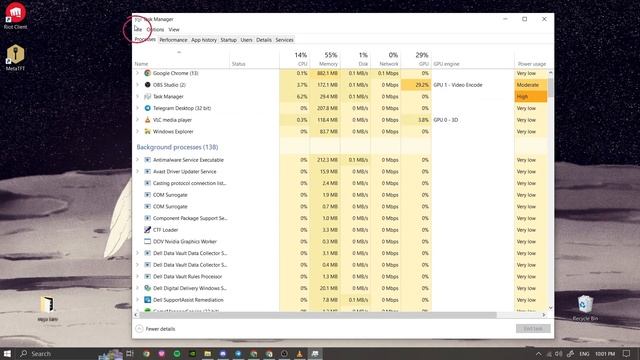Expand the Dell SupportAssist Remediation row
This screenshot has width=640, height=360.
(138, 300)
